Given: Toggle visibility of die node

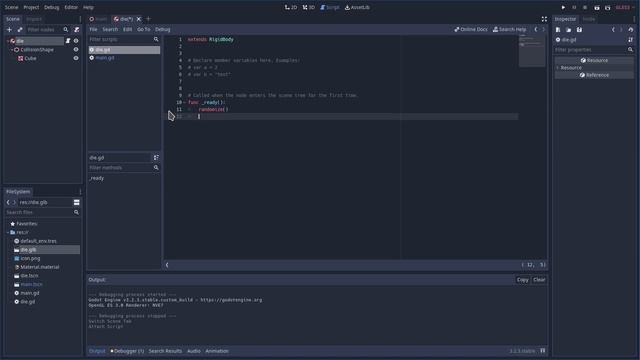Looking at the screenshot, I should 76,41.
